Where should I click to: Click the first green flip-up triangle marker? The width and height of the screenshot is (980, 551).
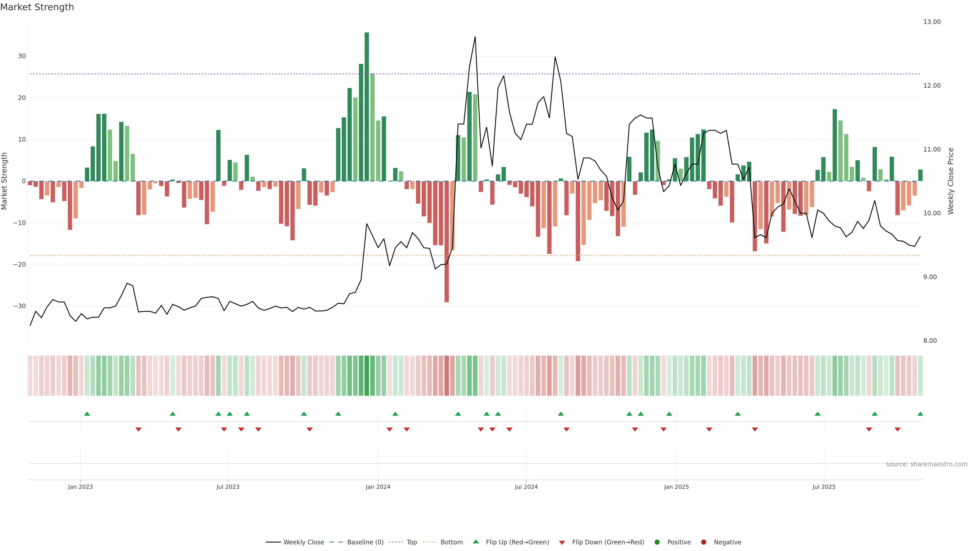(87, 414)
